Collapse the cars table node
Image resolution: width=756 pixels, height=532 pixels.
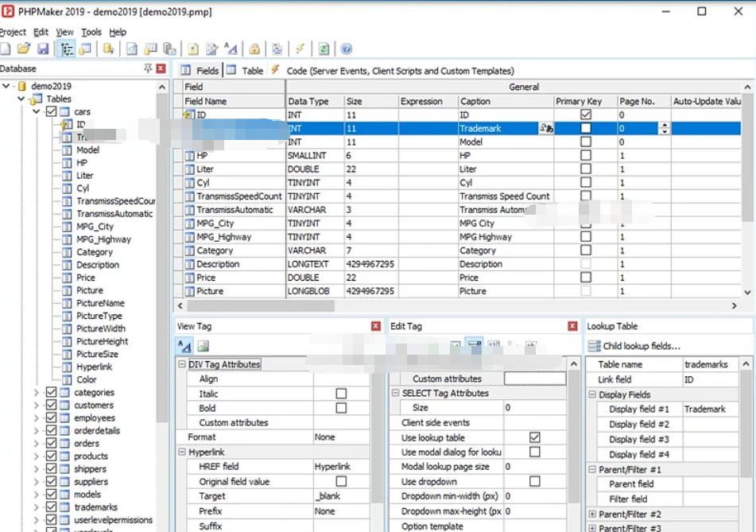(x=37, y=112)
